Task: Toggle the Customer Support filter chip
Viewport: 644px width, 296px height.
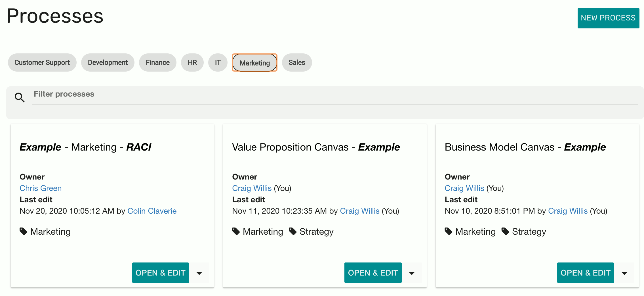Action: coord(42,62)
